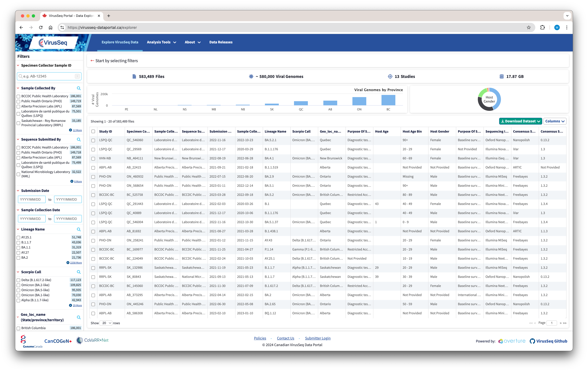This screenshot has height=371, width=588.
Task: Check the AY.25.1 lineage filter
Action: tap(18, 238)
